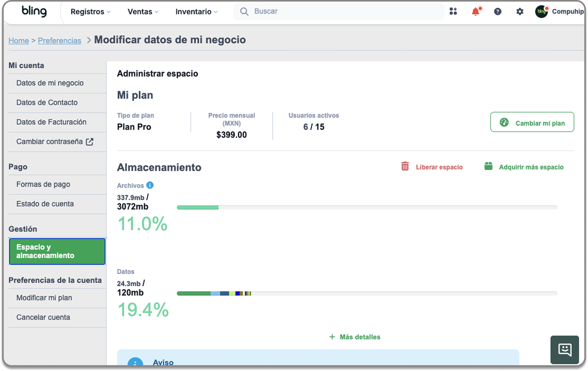Click the 11.0% Archivos percentage
The width and height of the screenshot is (588, 371).
coord(142,224)
